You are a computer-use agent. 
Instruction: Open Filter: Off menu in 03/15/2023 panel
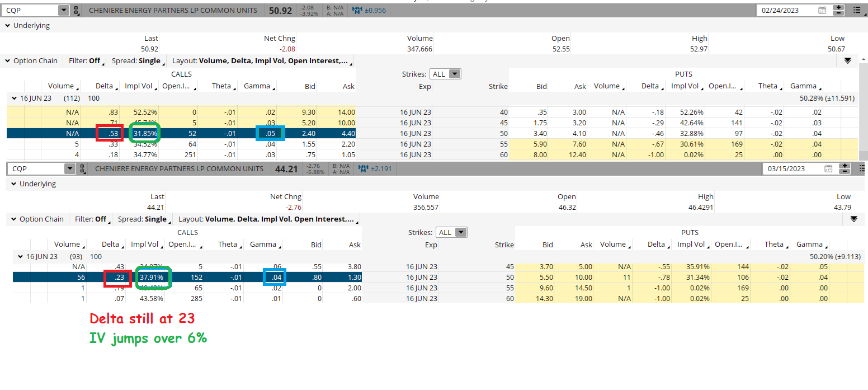(x=92, y=219)
